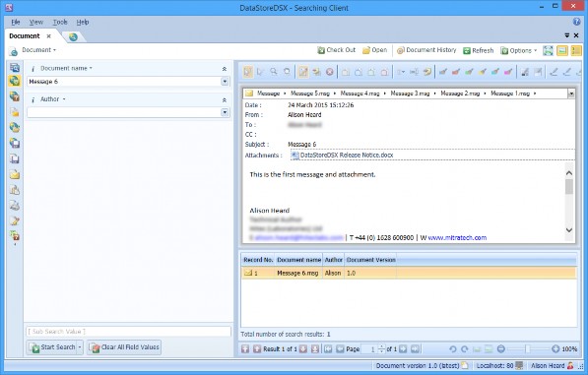Click the highlighted globe search icon in sidebar

click(14, 81)
